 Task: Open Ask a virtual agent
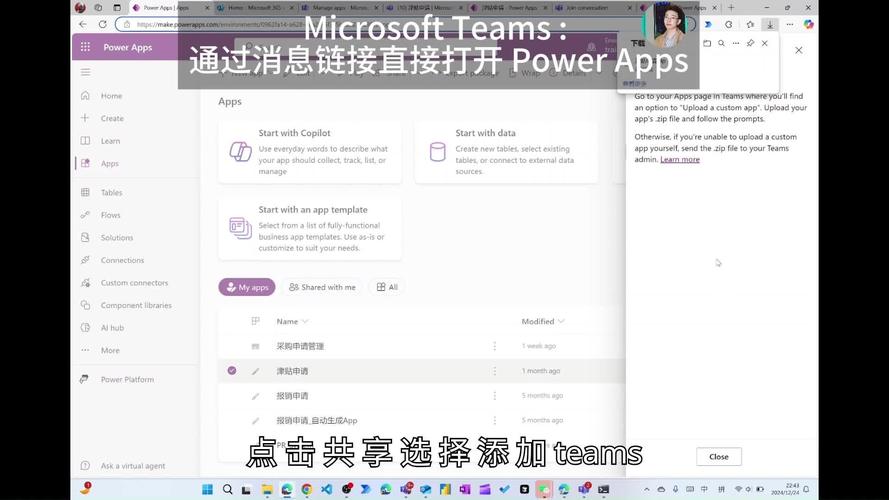coord(133,466)
